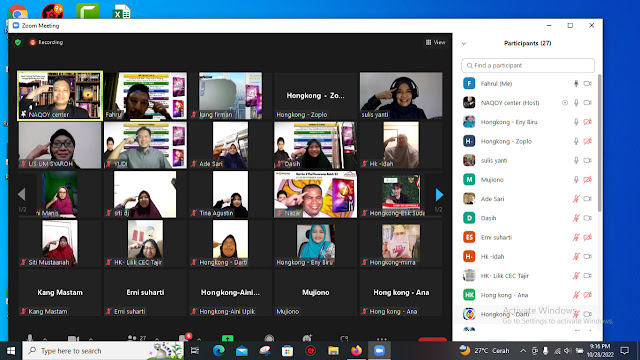Click the Find a participant search field
Image resolution: width=640 pixels, height=360 pixels.
[528, 65]
